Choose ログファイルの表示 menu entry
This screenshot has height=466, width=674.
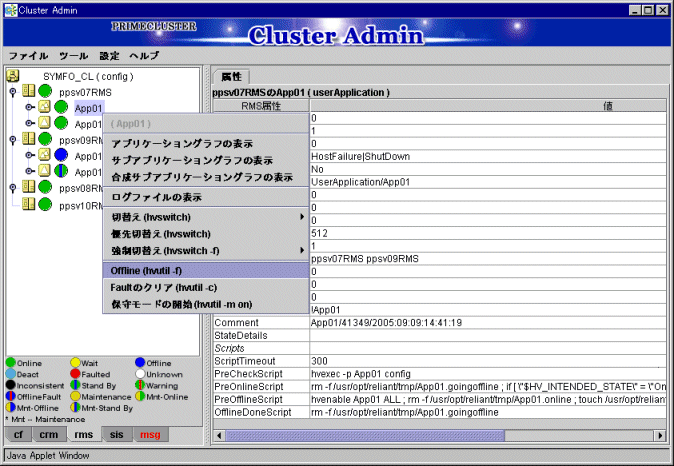(206, 197)
